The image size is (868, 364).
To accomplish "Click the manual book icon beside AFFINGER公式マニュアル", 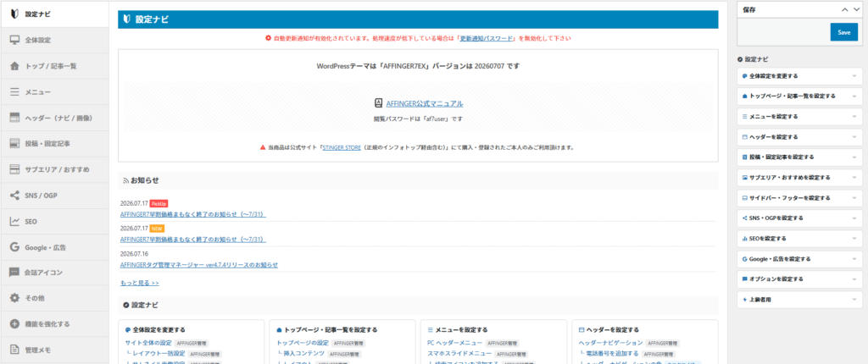I will 379,103.
